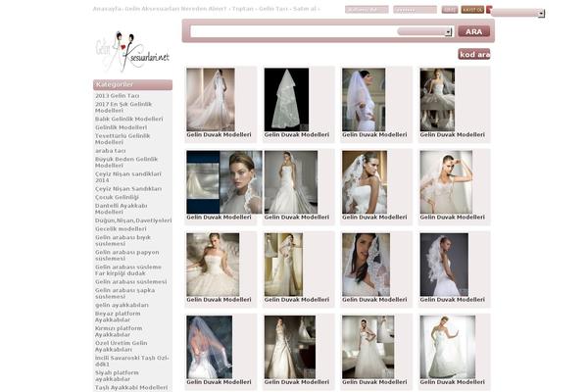Open Çeyiz Nişan Sandıkları without year
Viewport: 588px width, 392px height.
(x=128, y=189)
